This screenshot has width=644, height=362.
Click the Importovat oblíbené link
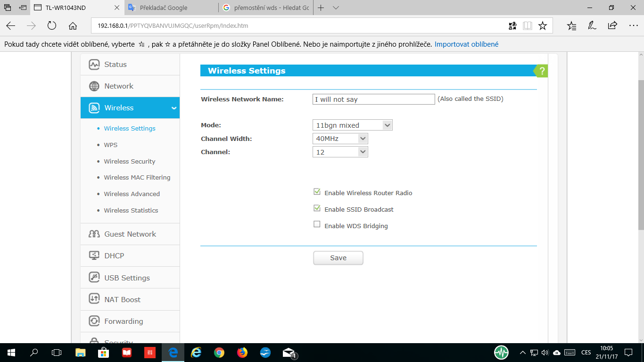click(467, 44)
